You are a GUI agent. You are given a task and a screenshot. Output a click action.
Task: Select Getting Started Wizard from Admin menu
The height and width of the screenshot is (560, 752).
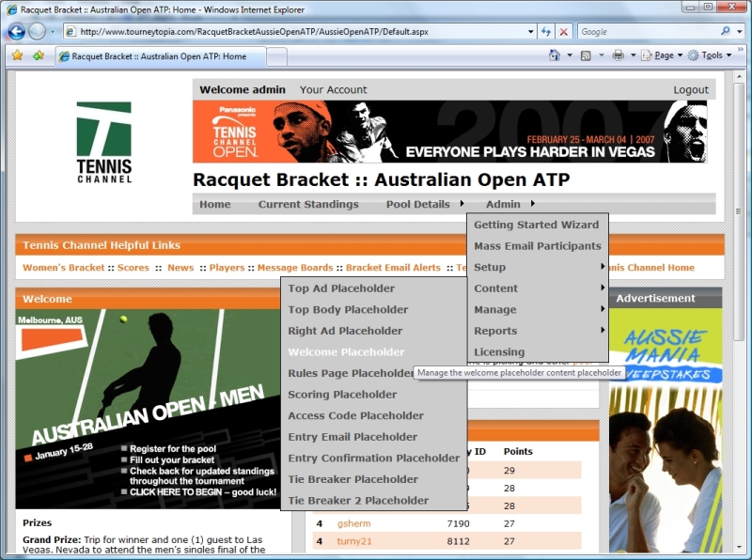click(536, 225)
